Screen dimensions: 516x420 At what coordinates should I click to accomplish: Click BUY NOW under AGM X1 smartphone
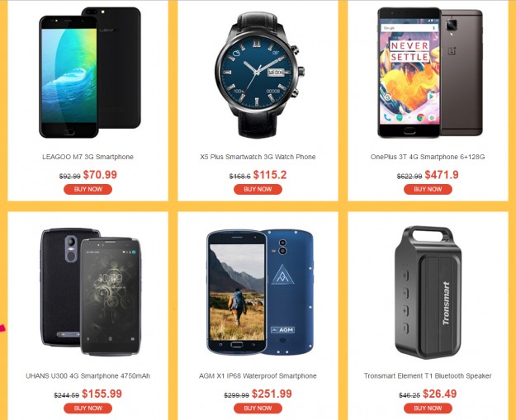[x=258, y=408]
